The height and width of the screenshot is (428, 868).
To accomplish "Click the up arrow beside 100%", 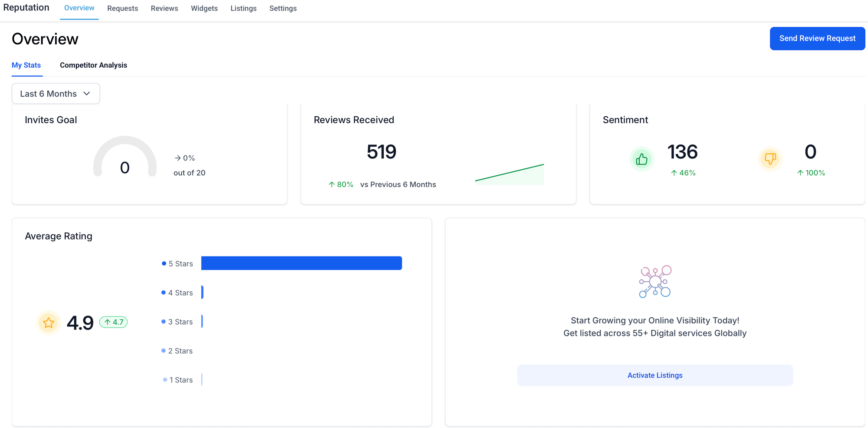I will click(x=800, y=173).
